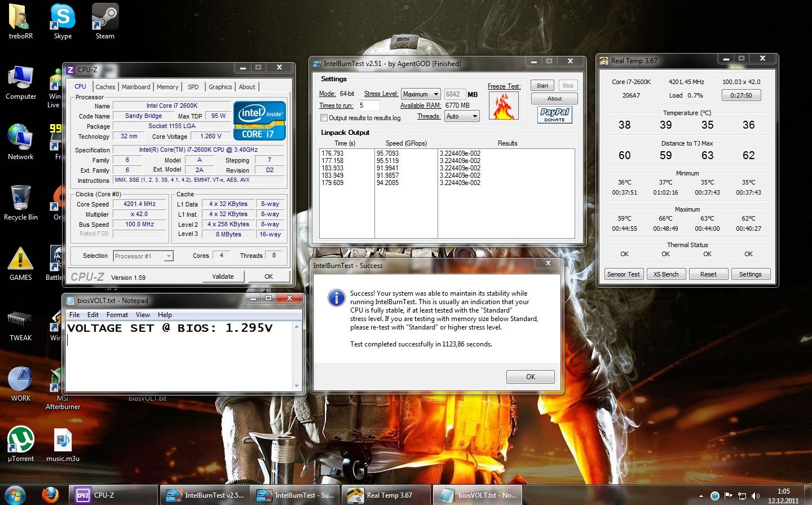The image size is (812, 505).
Task: Click the Intel Core i7 logo in CPU-Z
Action: click(259, 121)
